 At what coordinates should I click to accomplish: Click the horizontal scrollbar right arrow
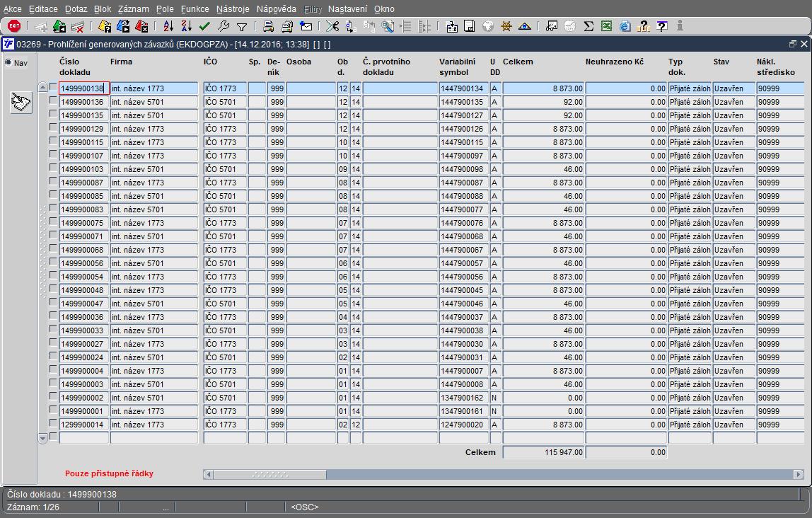pyautogui.click(x=799, y=474)
